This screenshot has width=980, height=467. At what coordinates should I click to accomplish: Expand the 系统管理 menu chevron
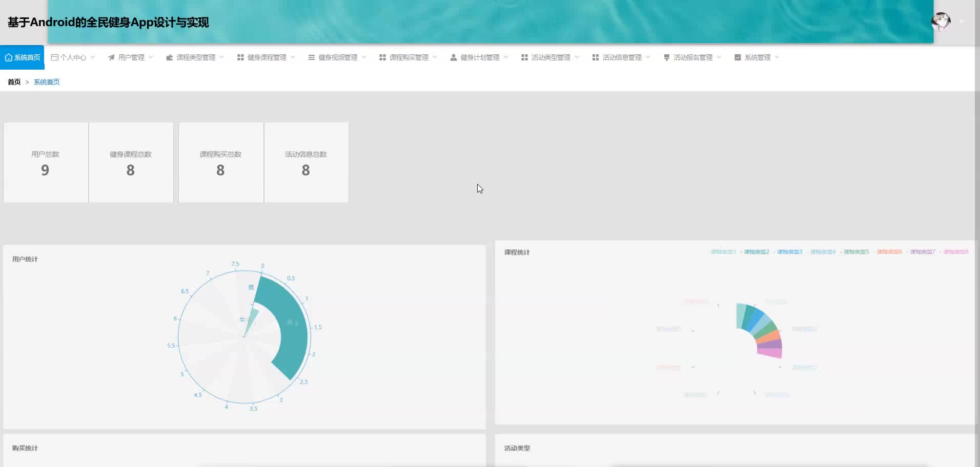[777, 57]
